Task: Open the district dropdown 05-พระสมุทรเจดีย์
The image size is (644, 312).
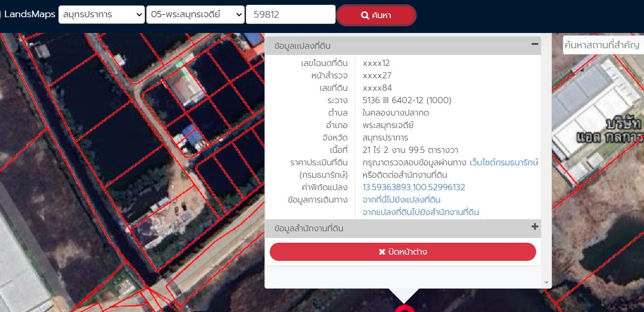Action: click(x=195, y=14)
